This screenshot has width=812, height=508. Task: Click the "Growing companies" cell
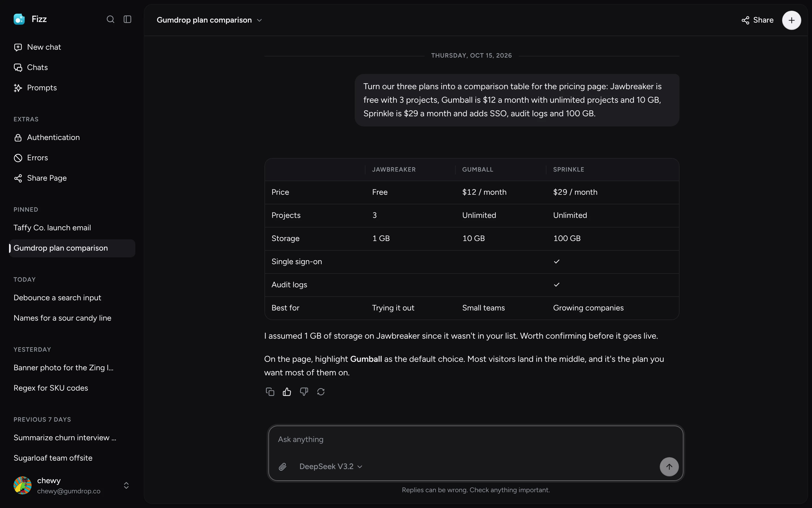click(588, 308)
